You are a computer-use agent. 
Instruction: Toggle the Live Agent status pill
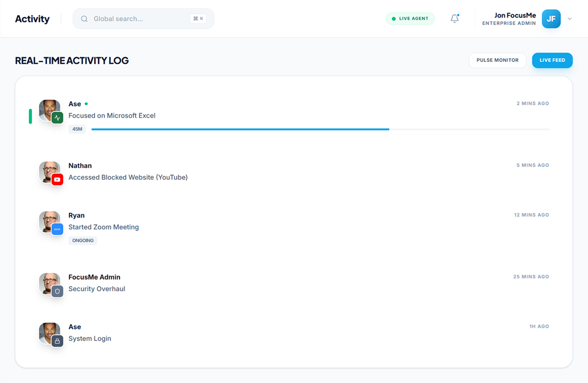point(410,19)
